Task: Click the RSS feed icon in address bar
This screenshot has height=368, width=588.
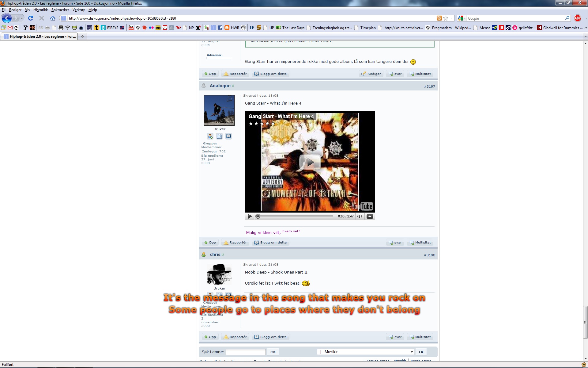Action: coord(439,18)
